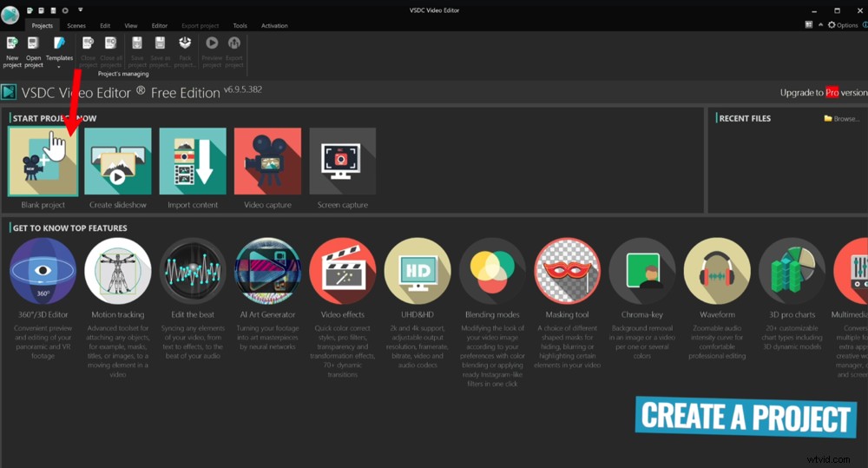Click the Export project ribbon icon
The height and width of the screenshot is (468, 868).
coord(234,43)
